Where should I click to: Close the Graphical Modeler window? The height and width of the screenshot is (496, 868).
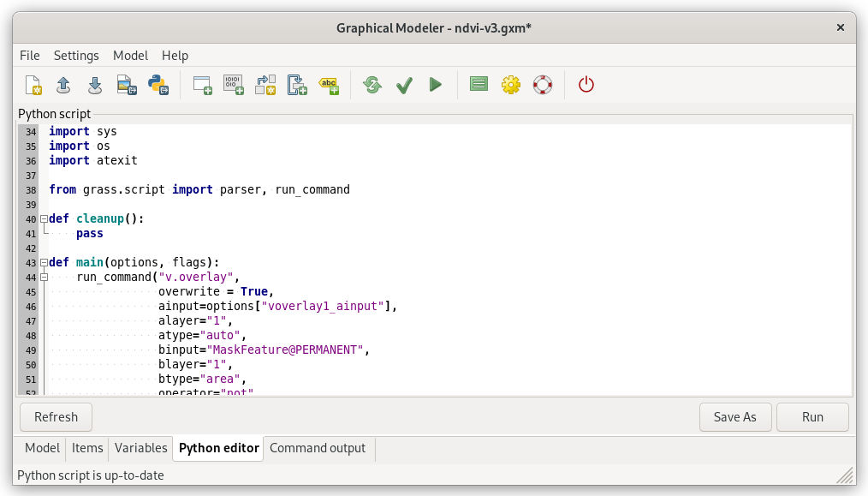841,27
